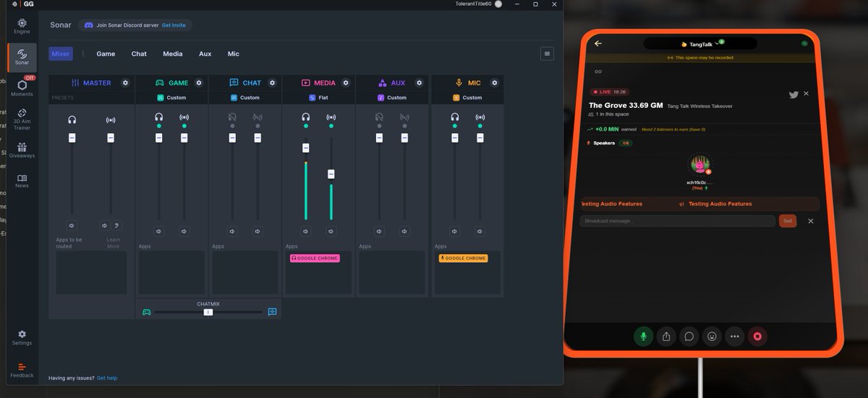This screenshot has width=868, height=398.
Task: Click MEDIA stream volume slider handle
Action: (331, 174)
